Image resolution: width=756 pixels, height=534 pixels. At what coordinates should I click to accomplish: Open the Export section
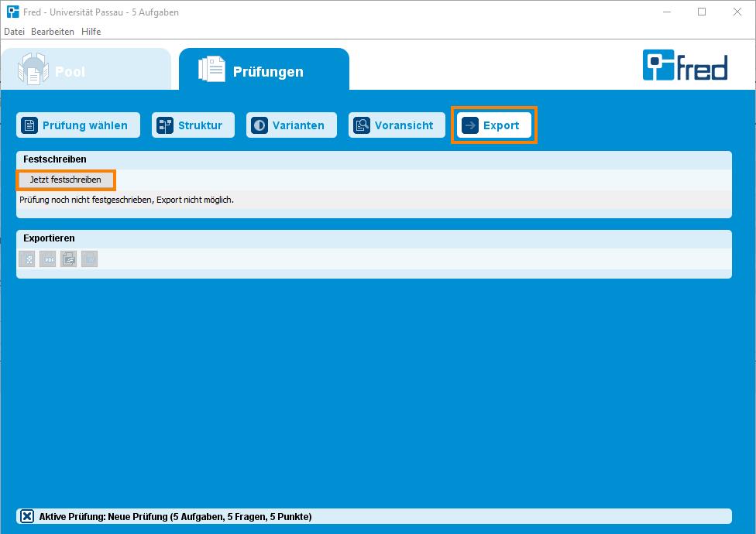pyautogui.click(x=494, y=125)
